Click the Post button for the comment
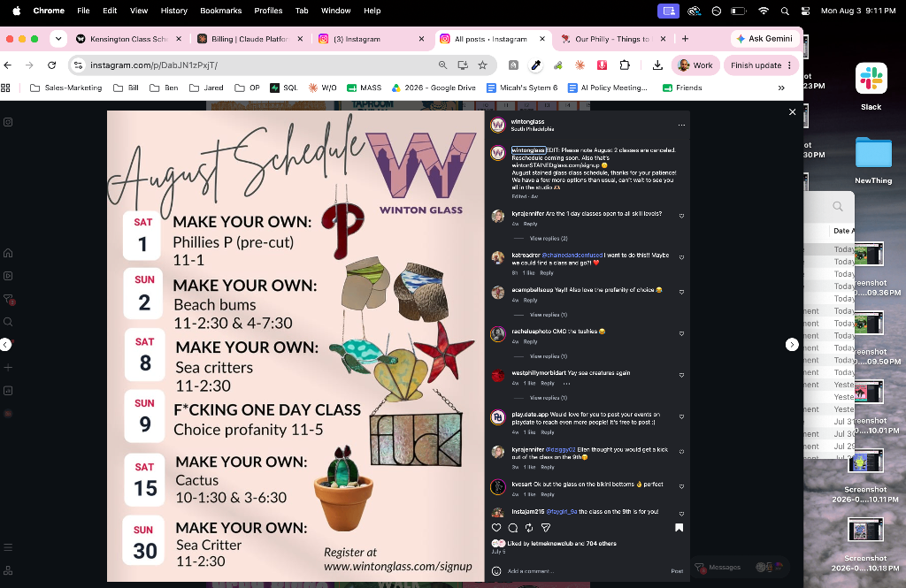Viewport: 906px width, 588px height. [x=677, y=571]
